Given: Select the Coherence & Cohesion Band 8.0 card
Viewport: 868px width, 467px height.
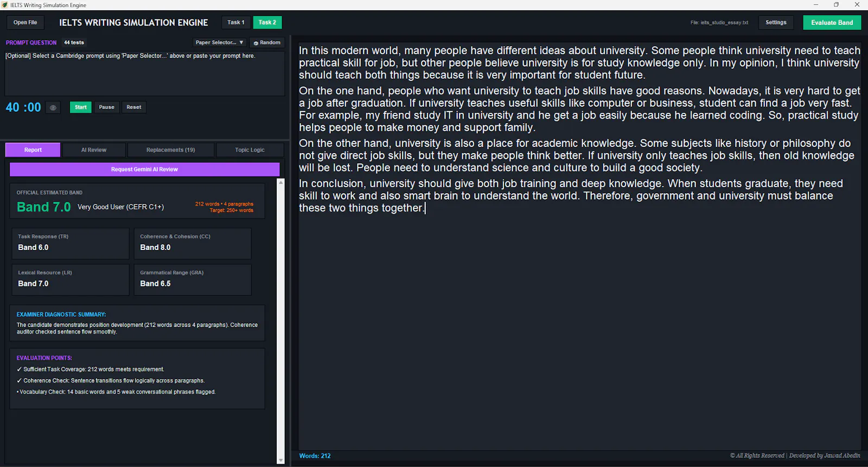Looking at the screenshot, I should click(x=193, y=243).
